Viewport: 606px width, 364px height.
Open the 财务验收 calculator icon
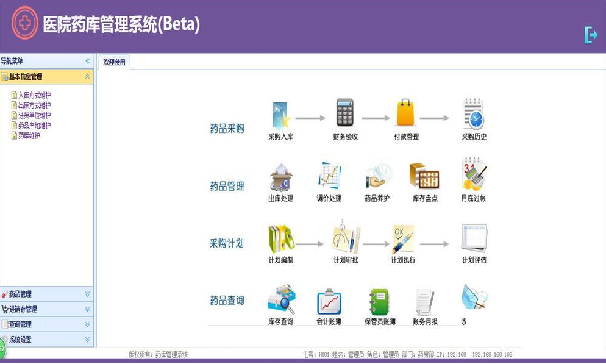coord(344,112)
